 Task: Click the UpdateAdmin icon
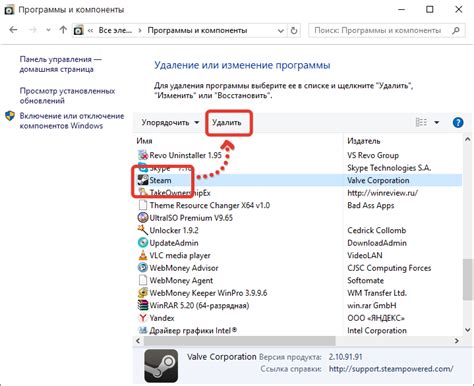[x=143, y=243]
